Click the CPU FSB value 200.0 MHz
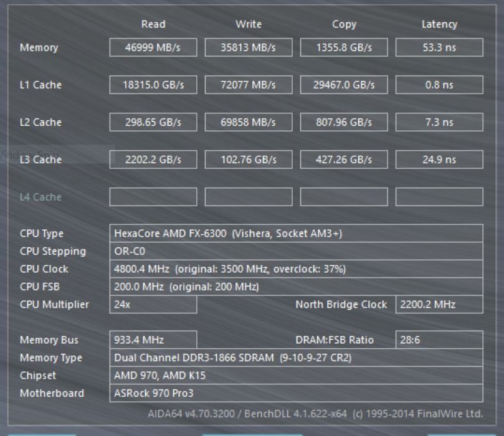 (296, 287)
